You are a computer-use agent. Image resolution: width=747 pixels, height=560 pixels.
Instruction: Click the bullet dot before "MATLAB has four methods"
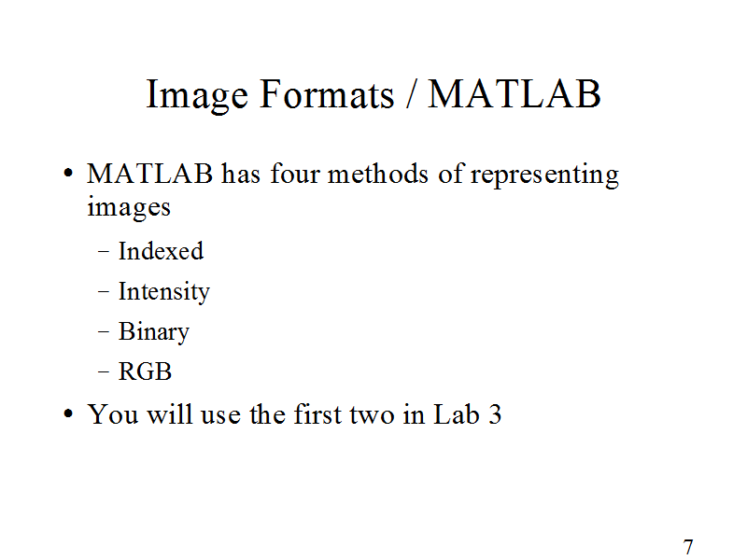67,175
